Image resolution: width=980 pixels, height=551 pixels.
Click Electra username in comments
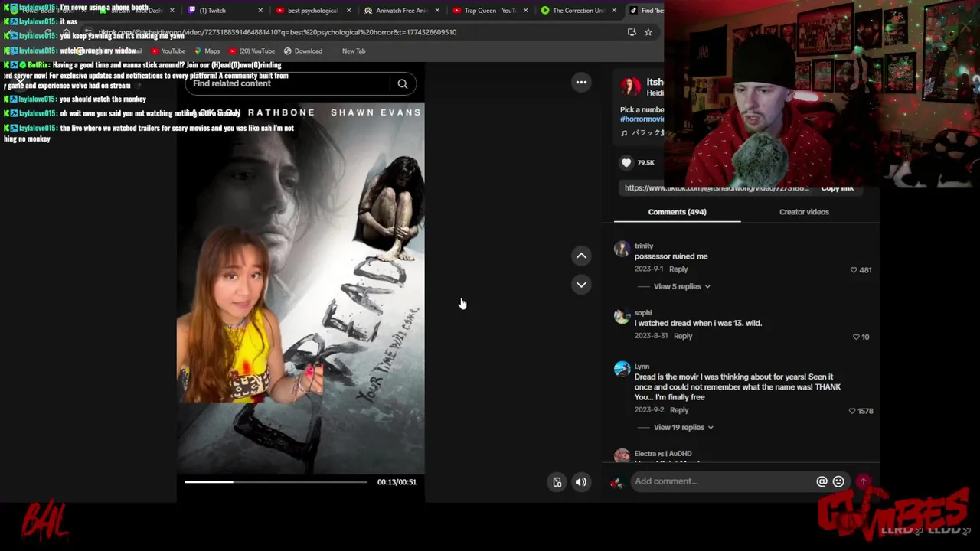[663, 454]
